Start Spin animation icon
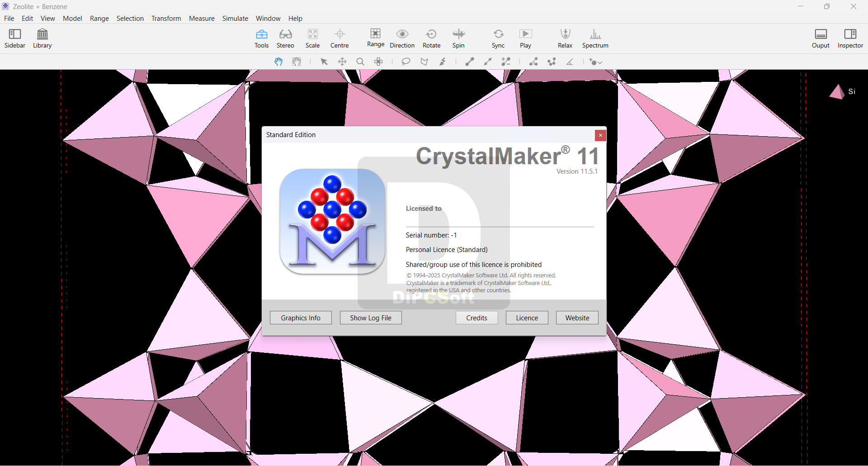The height and width of the screenshot is (466, 868). (458, 38)
